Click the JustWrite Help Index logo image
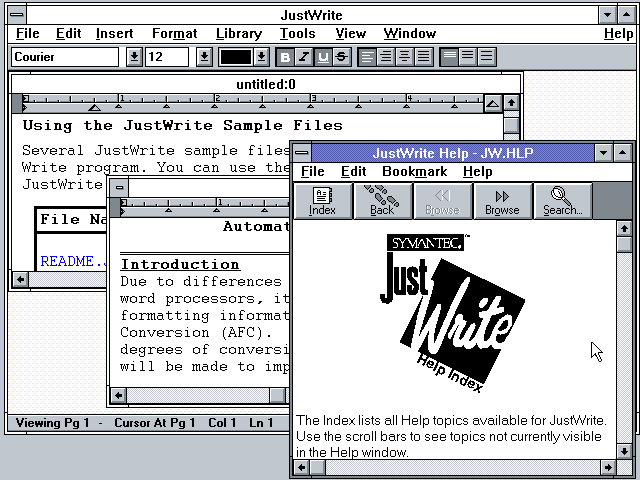Image resolution: width=640 pixels, height=480 pixels. [x=452, y=313]
